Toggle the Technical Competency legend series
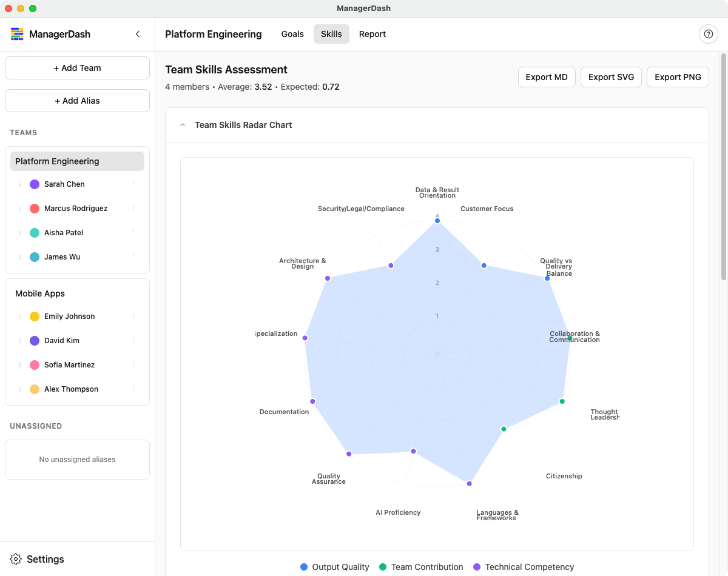The height and width of the screenshot is (576, 728). [523, 567]
